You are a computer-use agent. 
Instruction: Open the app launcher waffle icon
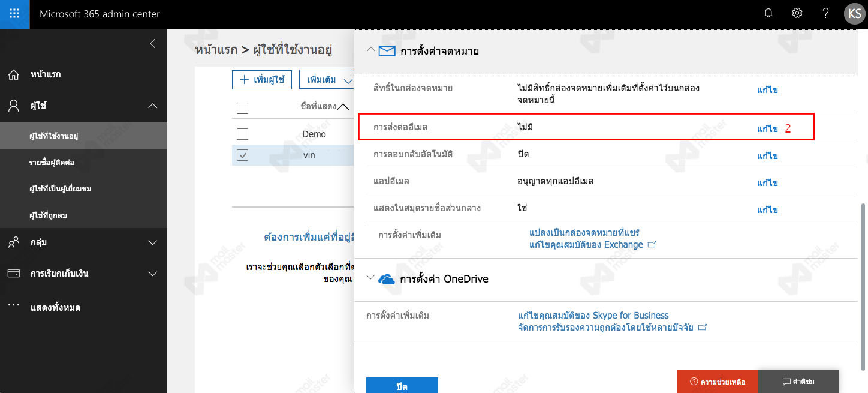tap(14, 14)
